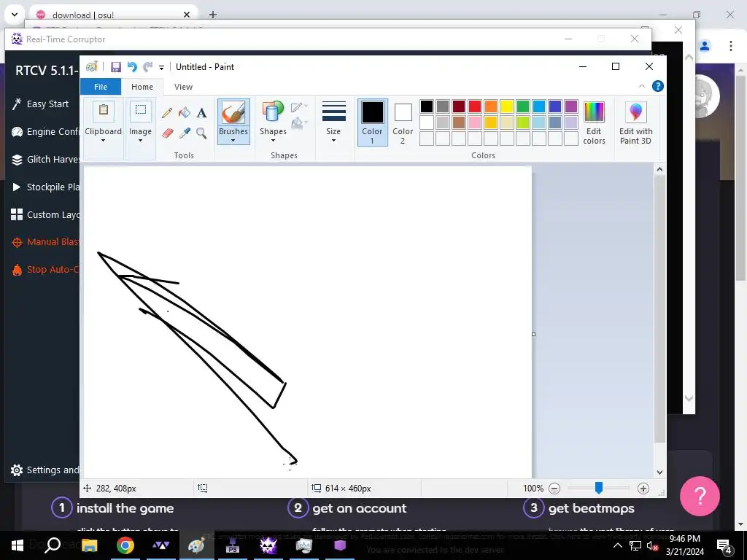Open Google Chrome from the taskbar
This screenshot has height=560, width=747.
pos(125,545)
